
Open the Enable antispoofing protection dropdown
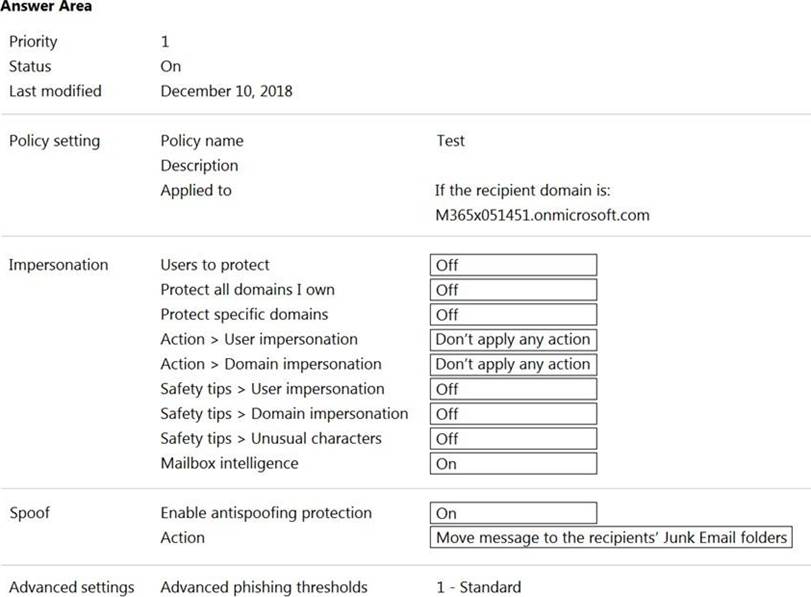pyautogui.click(x=513, y=513)
